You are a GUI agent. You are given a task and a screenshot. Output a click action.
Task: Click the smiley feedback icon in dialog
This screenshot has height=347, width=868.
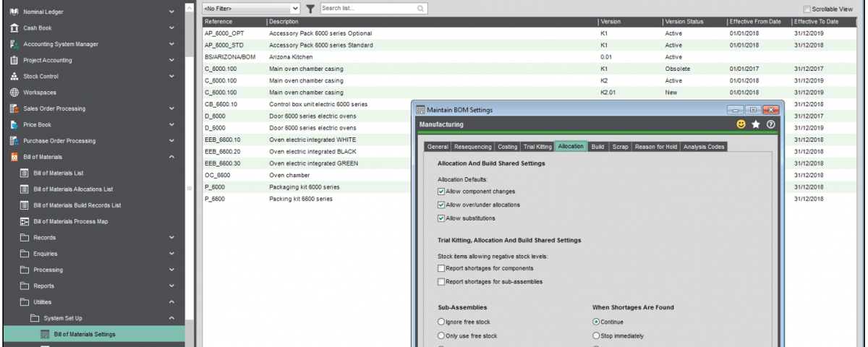(x=741, y=124)
